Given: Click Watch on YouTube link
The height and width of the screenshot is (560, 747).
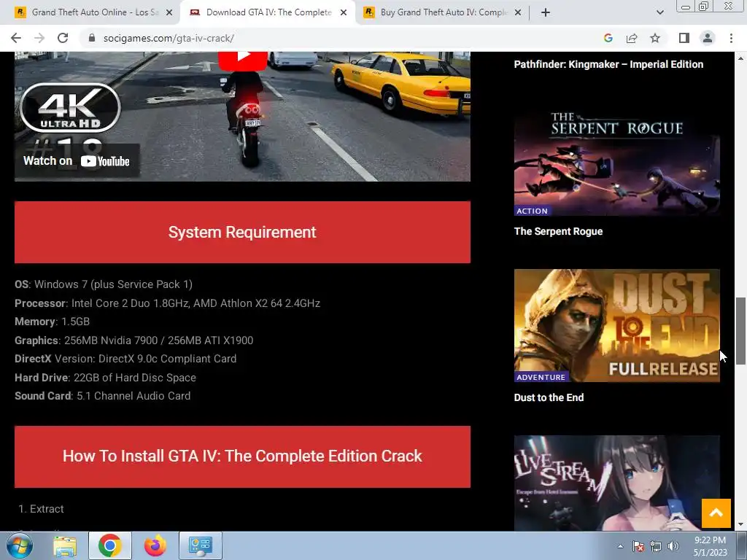Looking at the screenshot, I should tap(77, 161).
